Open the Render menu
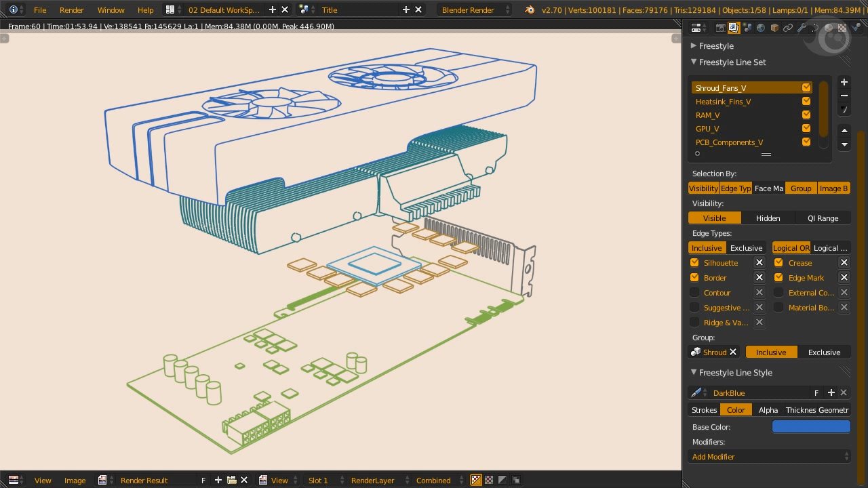 (71, 10)
